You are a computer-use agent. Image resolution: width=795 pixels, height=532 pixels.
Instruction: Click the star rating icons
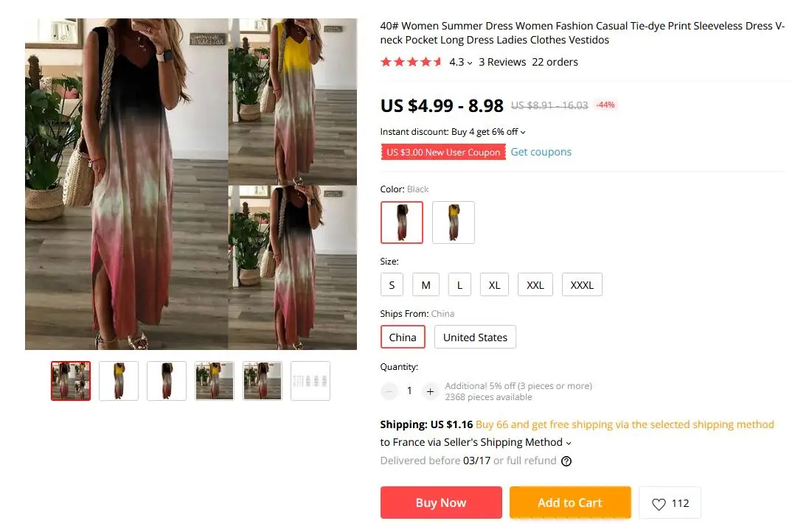(x=411, y=62)
